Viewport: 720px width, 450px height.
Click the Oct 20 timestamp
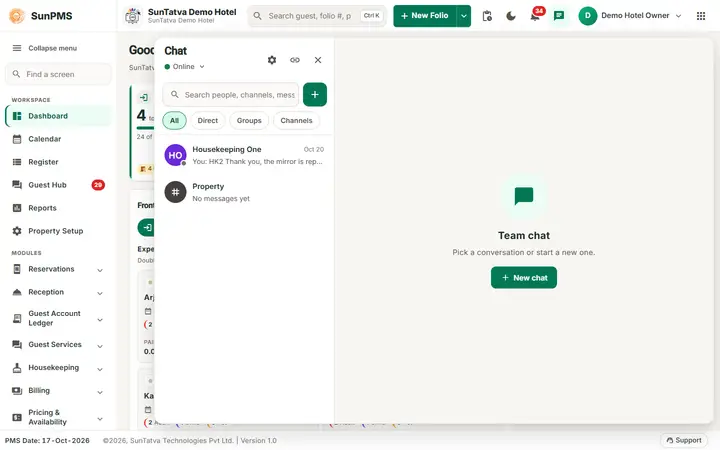[314, 149]
